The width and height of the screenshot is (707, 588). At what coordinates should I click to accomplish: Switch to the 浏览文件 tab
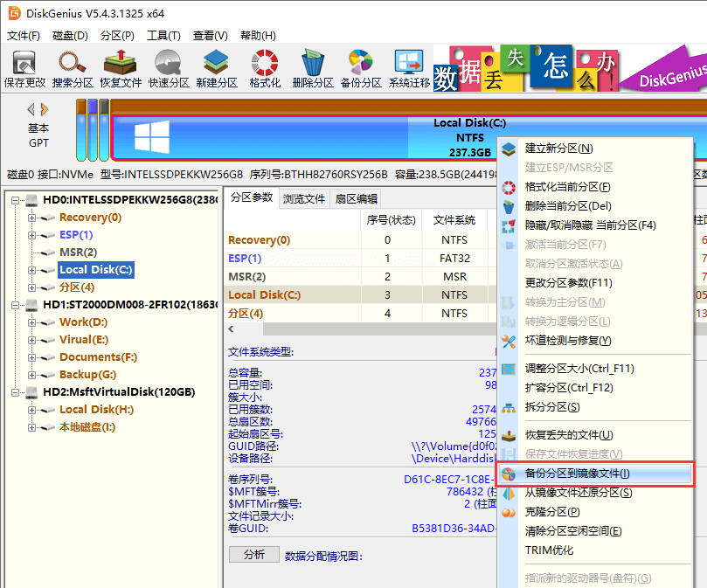[x=305, y=198]
